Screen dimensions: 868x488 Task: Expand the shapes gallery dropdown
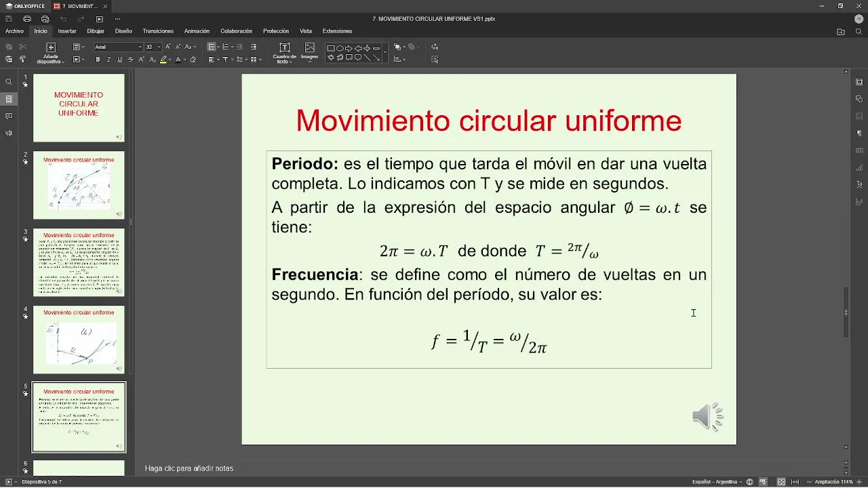[385, 52]
